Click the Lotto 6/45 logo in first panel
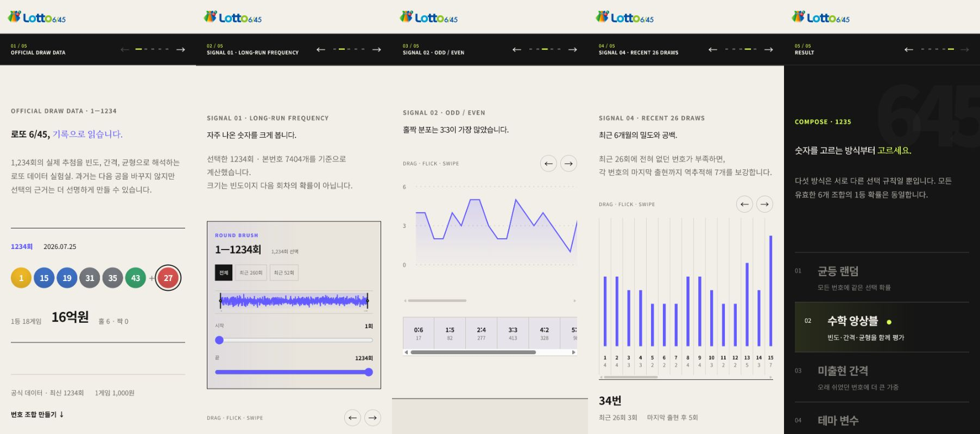The width and height of the screenshot is (980, 434). 37,17
